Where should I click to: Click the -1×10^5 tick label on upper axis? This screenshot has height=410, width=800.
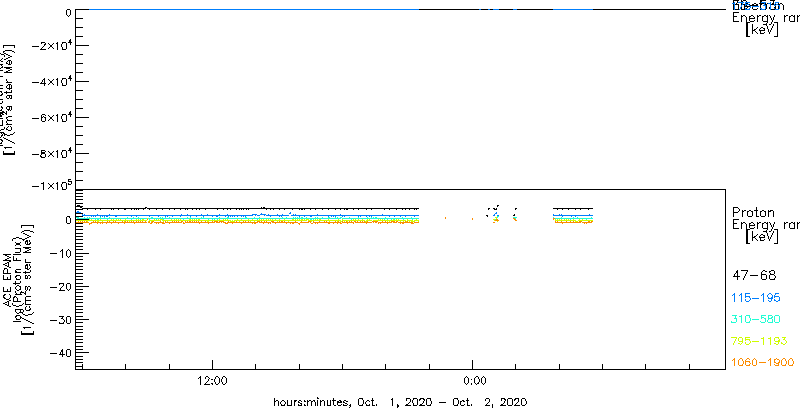pos(51,185)
